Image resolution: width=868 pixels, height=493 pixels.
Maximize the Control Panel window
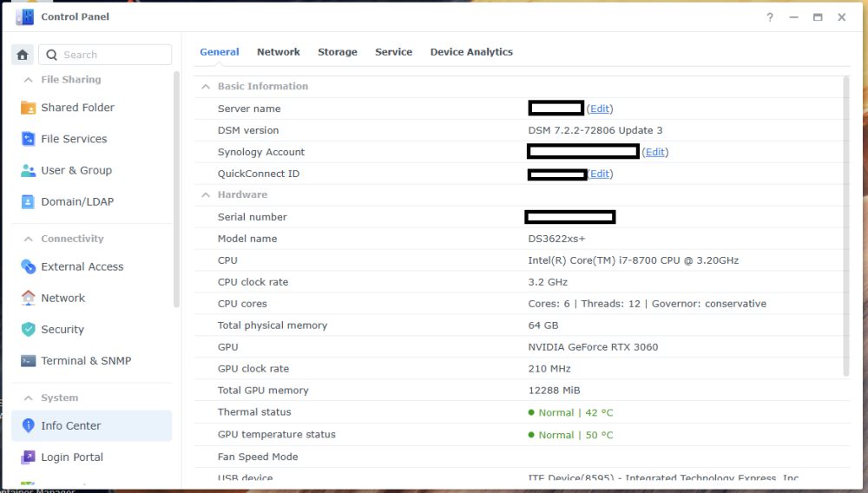818,17
